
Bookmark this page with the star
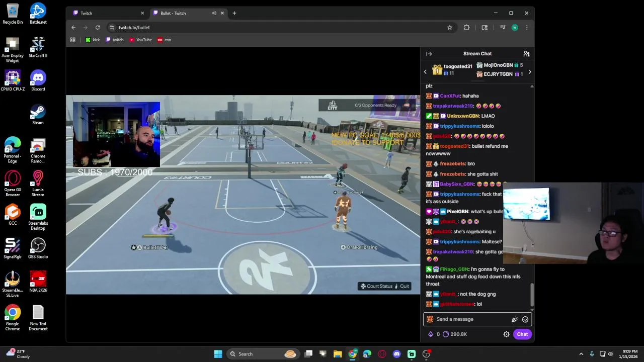tap(450, 28)
